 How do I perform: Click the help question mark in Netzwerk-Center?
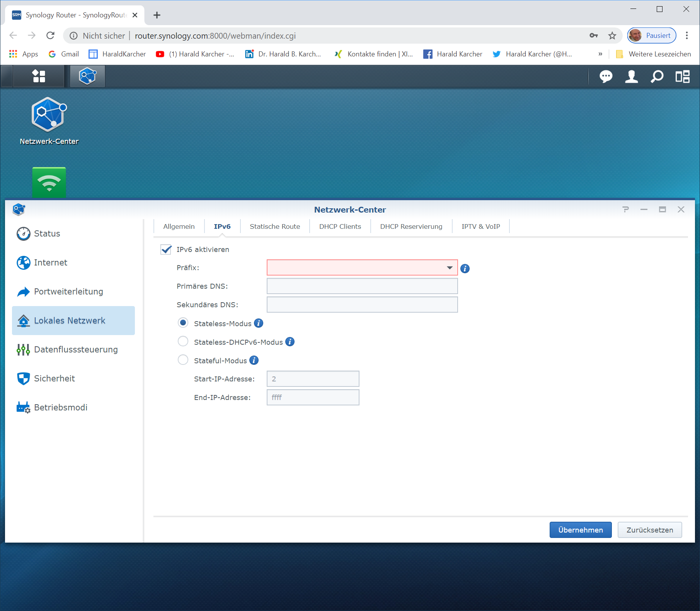[625, 209]
